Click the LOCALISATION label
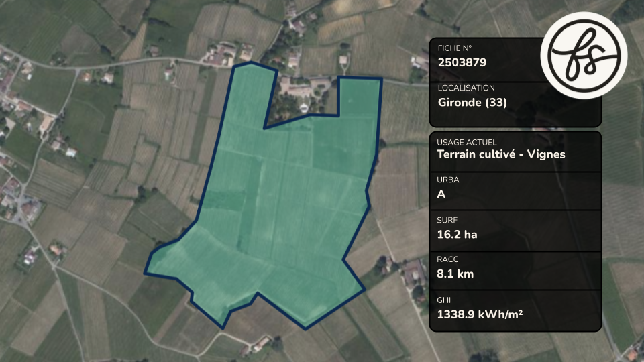This screenshot has width=644, height=362. pyautogui.click(x=466, y=88)
